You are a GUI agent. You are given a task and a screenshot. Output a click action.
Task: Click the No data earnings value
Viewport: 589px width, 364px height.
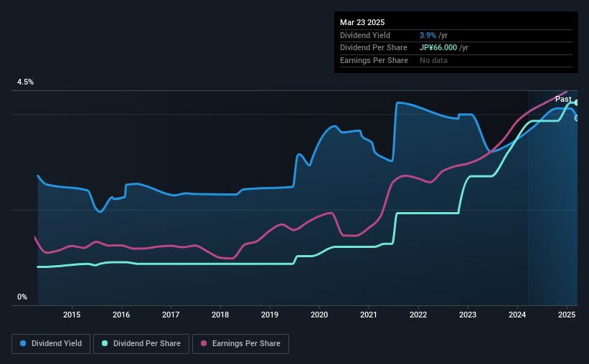(433, 60)
